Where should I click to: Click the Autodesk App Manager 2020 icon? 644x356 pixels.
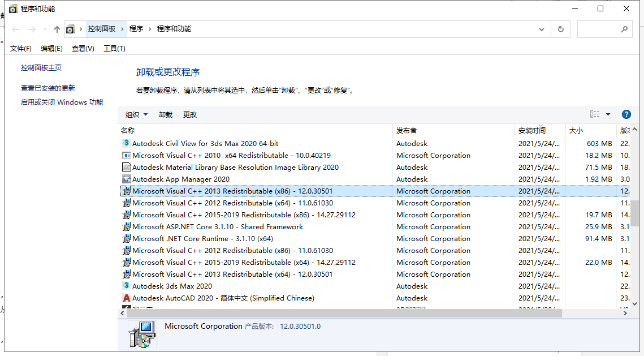click(127, 179)
